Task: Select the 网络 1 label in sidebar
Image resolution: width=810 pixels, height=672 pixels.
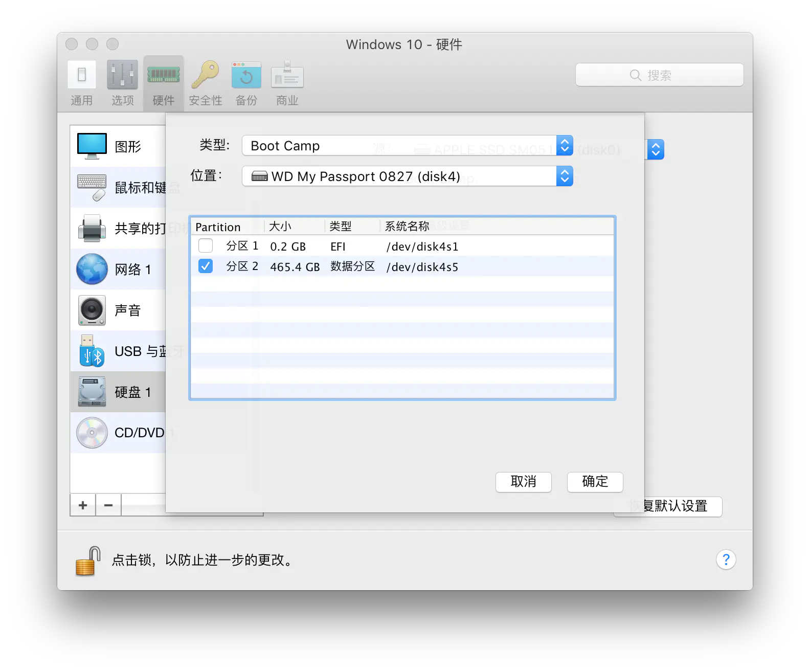Action: tap(133, 270)
